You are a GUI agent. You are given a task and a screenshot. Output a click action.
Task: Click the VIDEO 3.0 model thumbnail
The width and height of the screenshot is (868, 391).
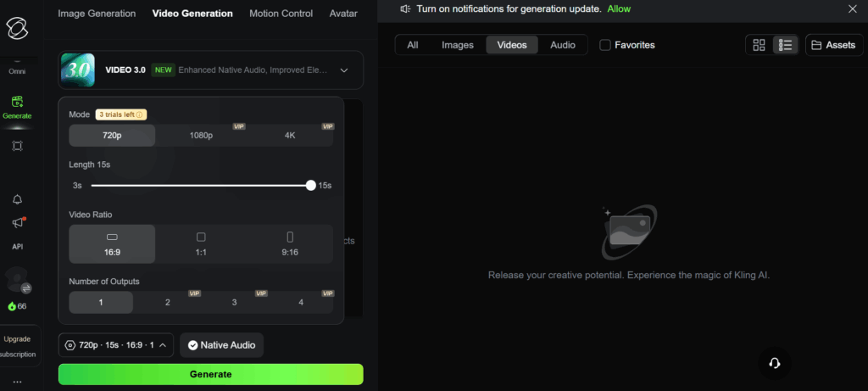77,70
